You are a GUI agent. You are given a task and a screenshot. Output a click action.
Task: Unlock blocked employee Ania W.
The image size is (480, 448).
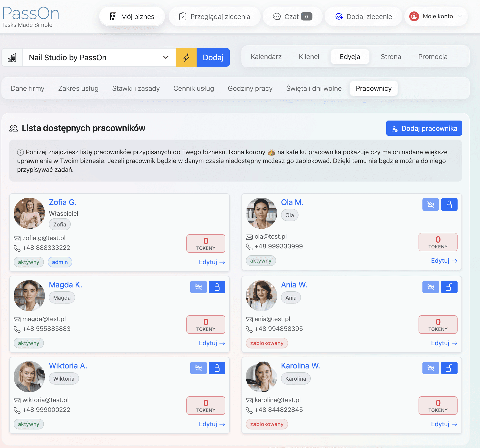(449, 287)
